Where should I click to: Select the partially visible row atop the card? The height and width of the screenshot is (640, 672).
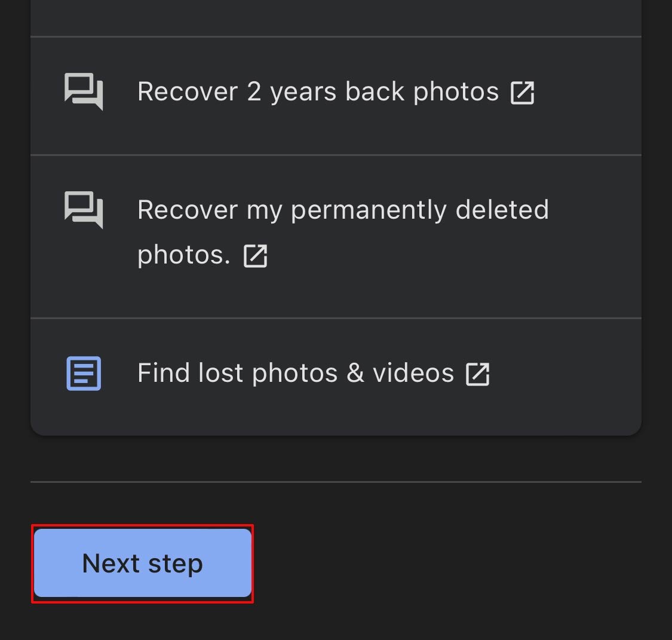336,18
